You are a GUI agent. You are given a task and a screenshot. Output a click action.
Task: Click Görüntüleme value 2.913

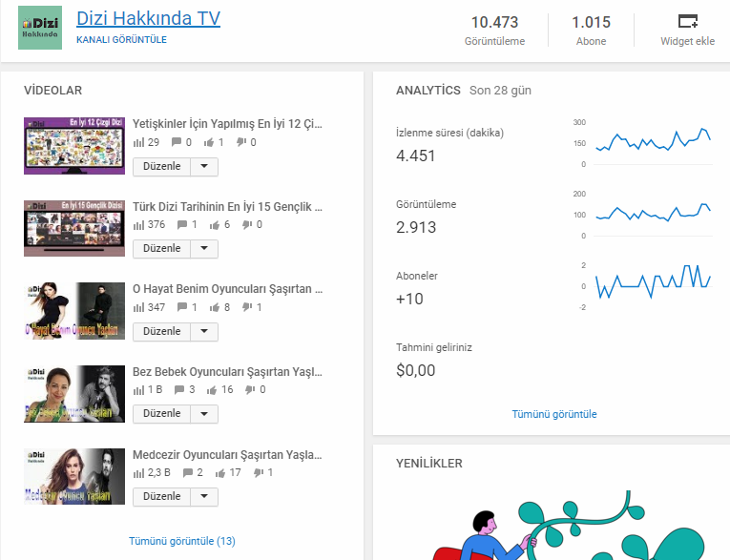pos(416,228)
